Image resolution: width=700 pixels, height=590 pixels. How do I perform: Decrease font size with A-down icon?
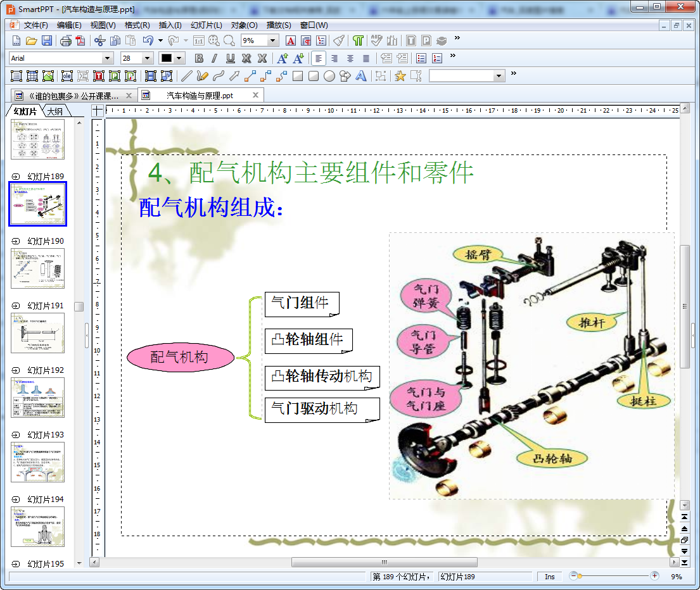tap(298, 58)
